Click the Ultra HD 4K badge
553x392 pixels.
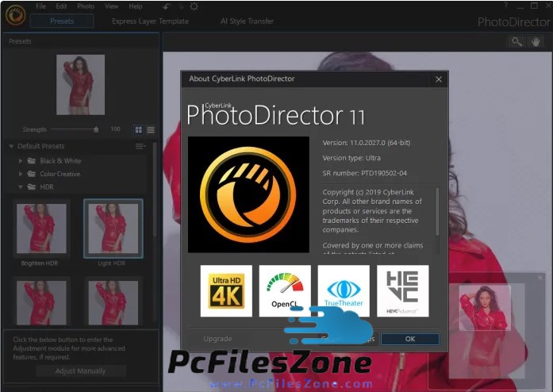(226, 291)
